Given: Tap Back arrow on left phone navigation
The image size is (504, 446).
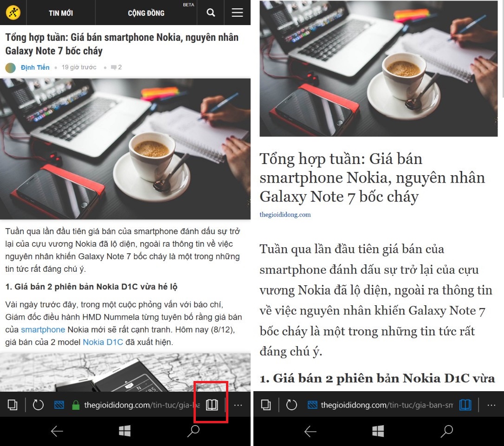Looking at the screenshot, I should 57,431.
